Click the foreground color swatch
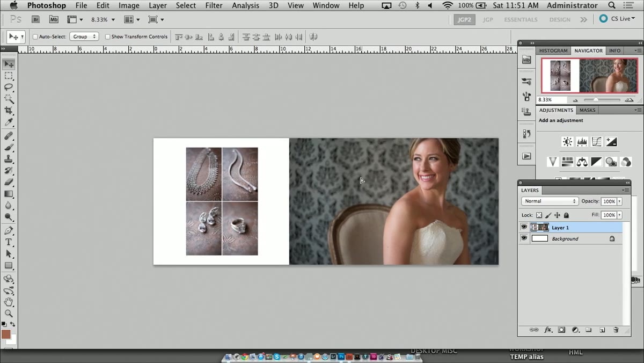644x363 pixels. (6, 335)
